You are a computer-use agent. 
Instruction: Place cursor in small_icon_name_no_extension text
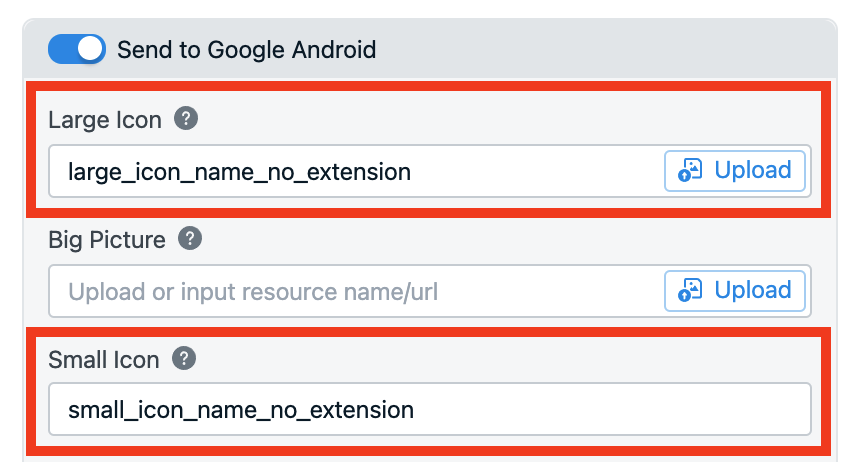[x=241, y=410]
